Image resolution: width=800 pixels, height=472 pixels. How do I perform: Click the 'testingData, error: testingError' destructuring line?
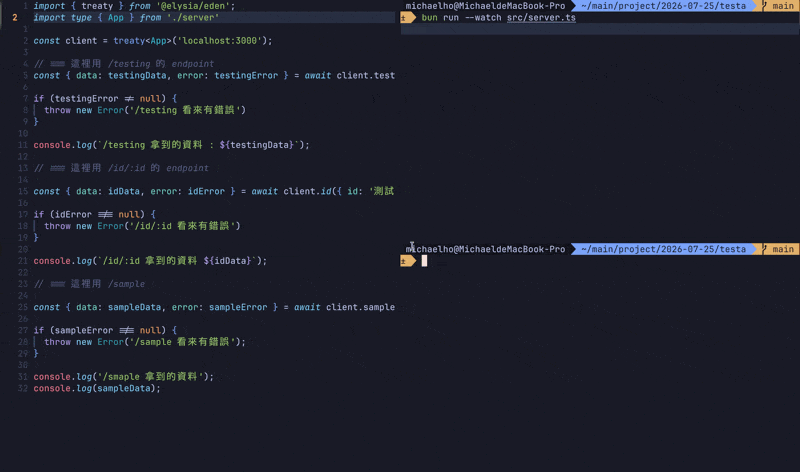(214, 76)
